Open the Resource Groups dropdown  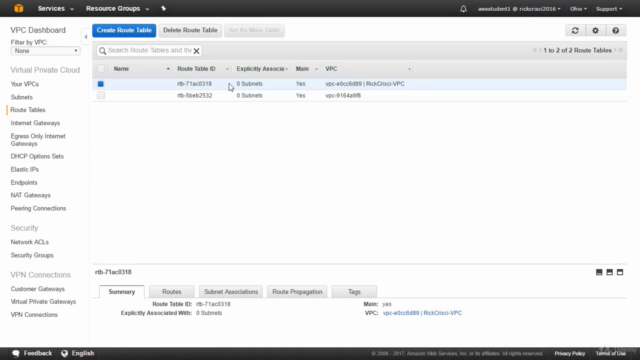tap(117, 9)
